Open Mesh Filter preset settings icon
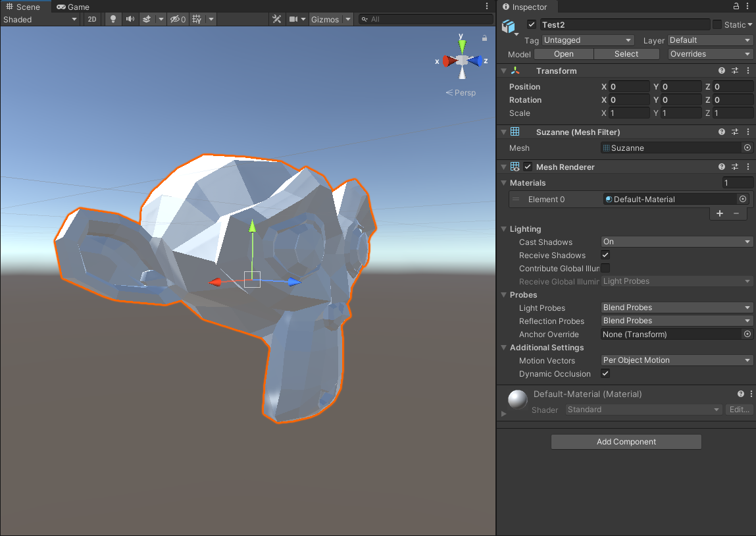 point(735,132)
